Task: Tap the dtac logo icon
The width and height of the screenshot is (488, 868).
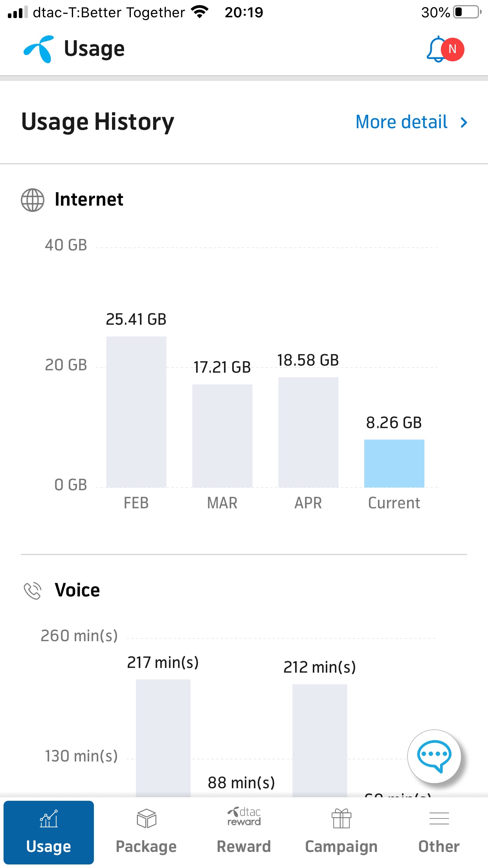Action: (x=39, y=49)
